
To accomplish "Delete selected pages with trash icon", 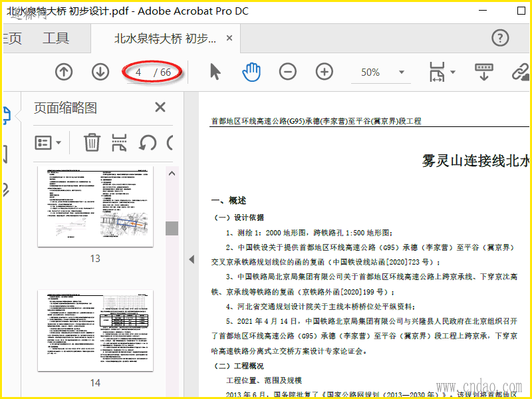I will [x=92, y=142].
